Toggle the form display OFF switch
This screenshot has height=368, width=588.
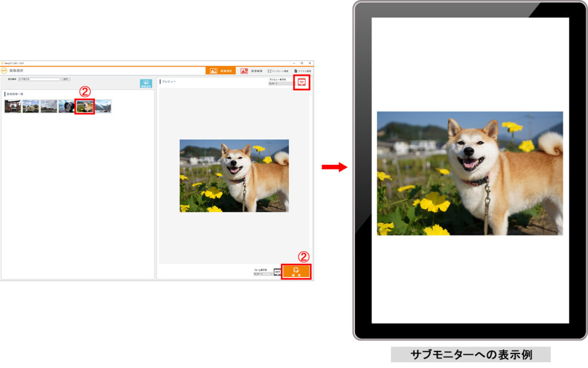click(x=277, y=272)
